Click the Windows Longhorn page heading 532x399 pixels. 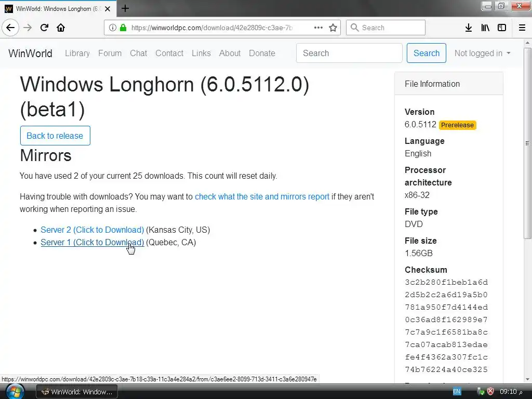pos(165,97)
